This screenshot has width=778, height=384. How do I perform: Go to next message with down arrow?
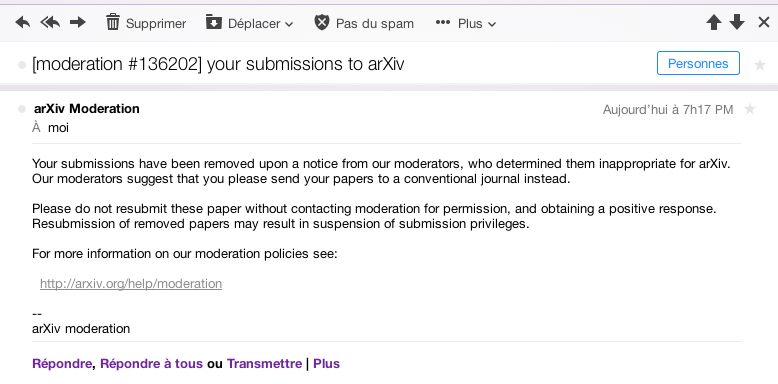(x=737, y=22)
